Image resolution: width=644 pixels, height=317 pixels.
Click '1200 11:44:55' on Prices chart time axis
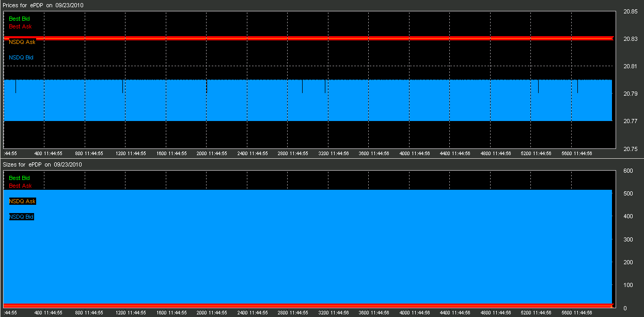[x=130, y=154]
